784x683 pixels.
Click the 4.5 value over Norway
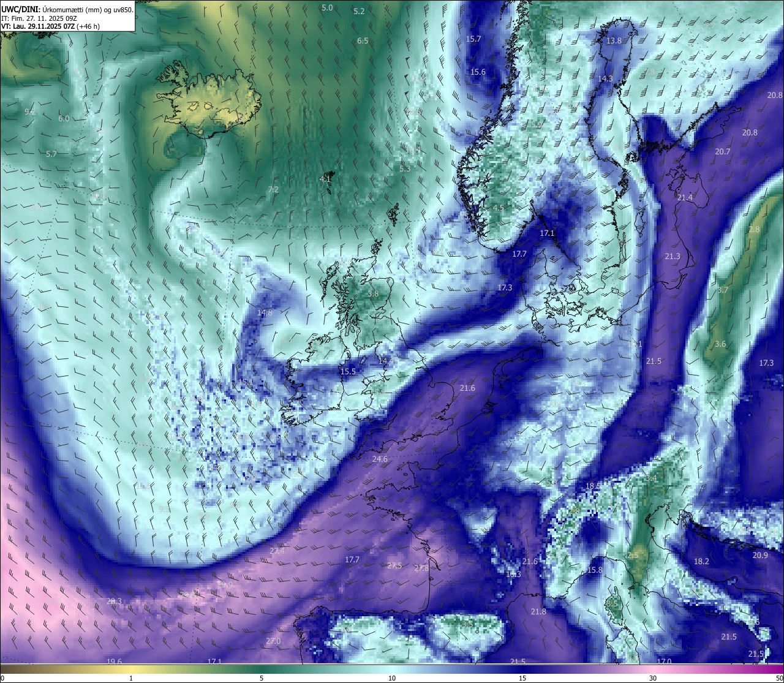point(498,208)
